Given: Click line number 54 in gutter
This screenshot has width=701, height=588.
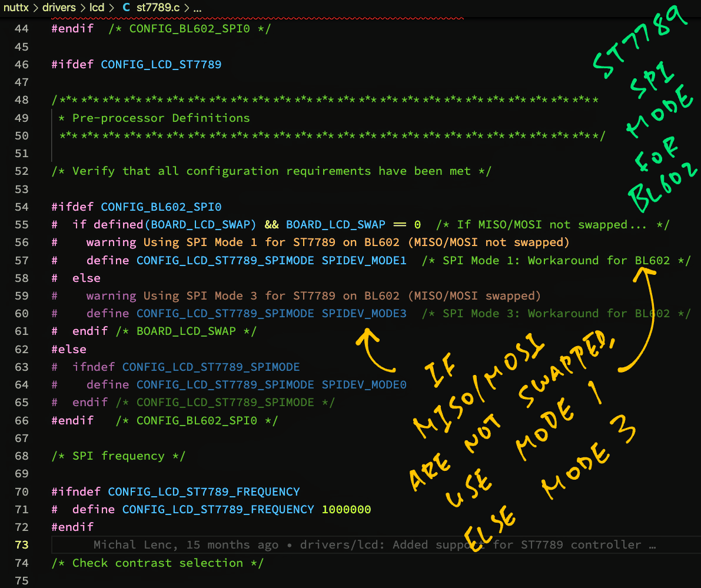Looking at the screenshot, I should pos(21,207).
